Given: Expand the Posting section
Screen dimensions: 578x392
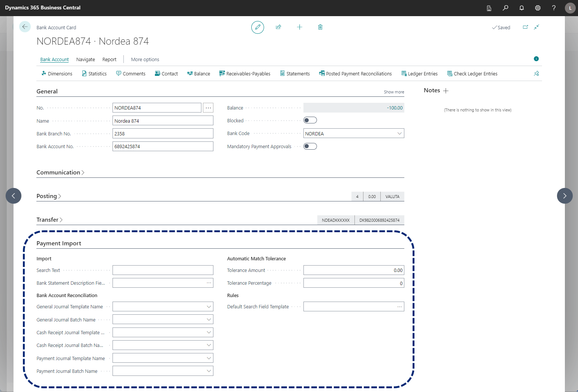Looking at the screenshot, I should pyautogui.click(x=49, y=196).
